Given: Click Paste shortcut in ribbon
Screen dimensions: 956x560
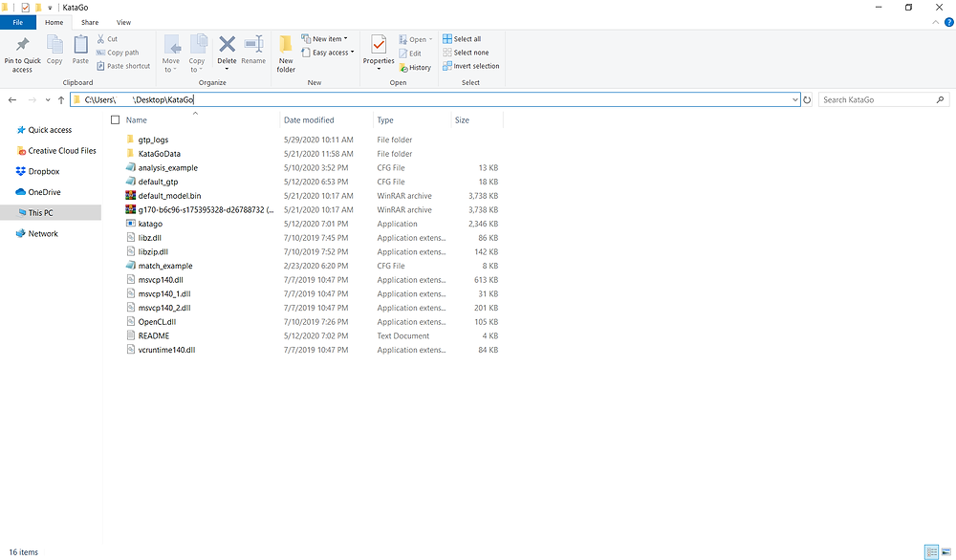Looking at the screenshot, I should [x=123, y=66].
